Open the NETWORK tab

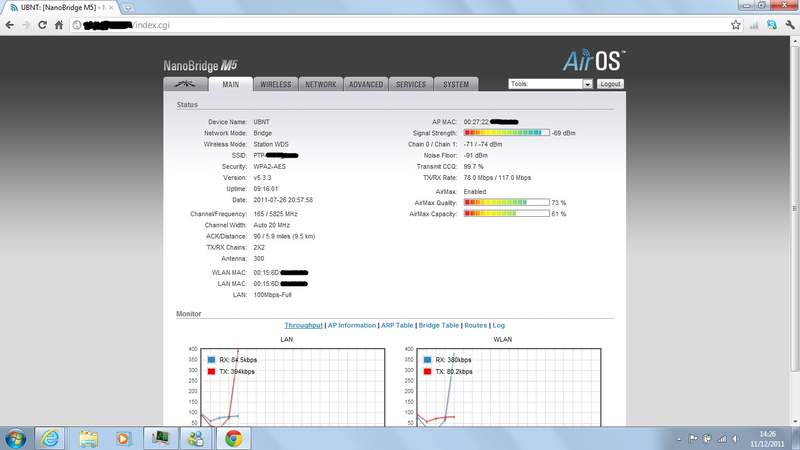click(320, 84)
